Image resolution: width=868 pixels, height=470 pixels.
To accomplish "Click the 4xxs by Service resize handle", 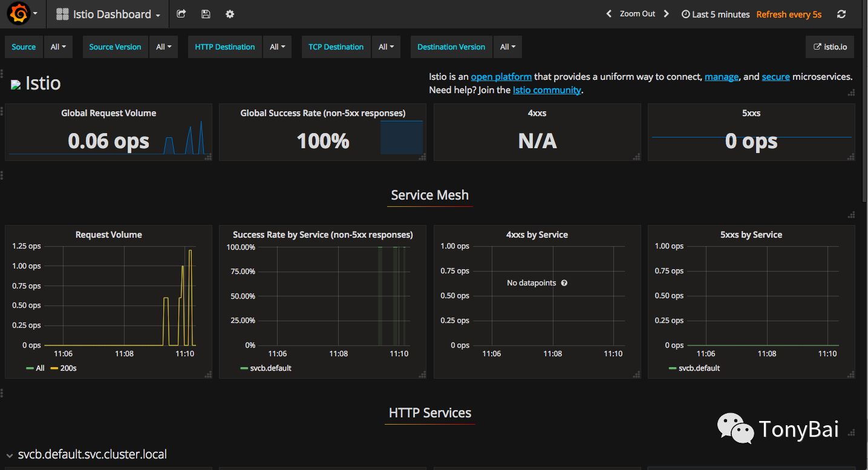I will coord(636,374).
